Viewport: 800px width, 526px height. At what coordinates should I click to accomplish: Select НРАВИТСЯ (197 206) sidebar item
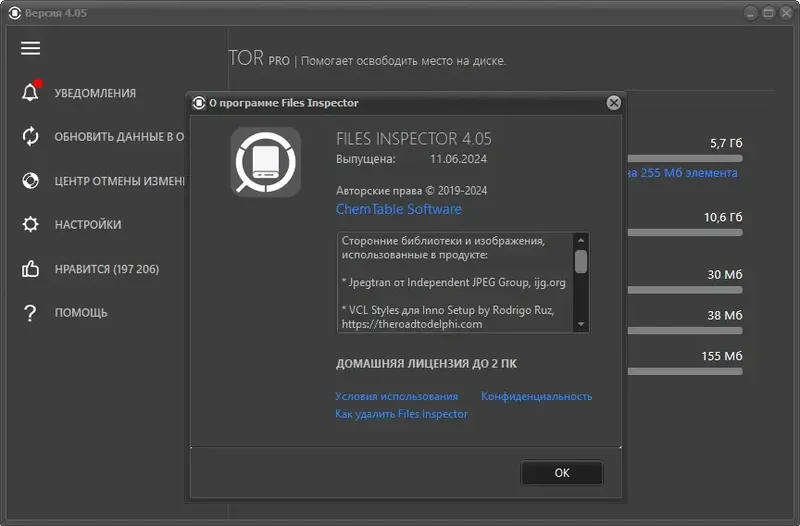[x=106, y=269]
